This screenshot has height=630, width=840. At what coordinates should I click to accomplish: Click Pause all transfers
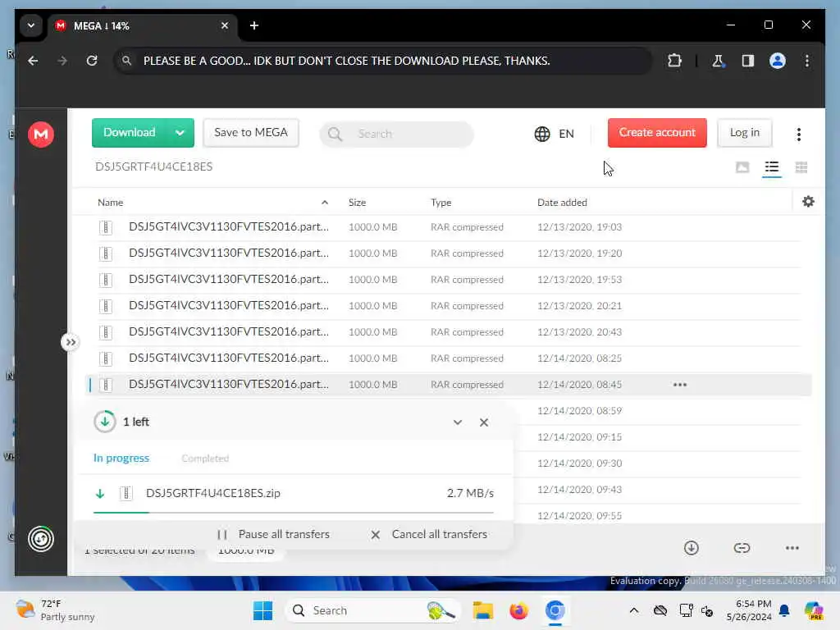click(274, 535)
